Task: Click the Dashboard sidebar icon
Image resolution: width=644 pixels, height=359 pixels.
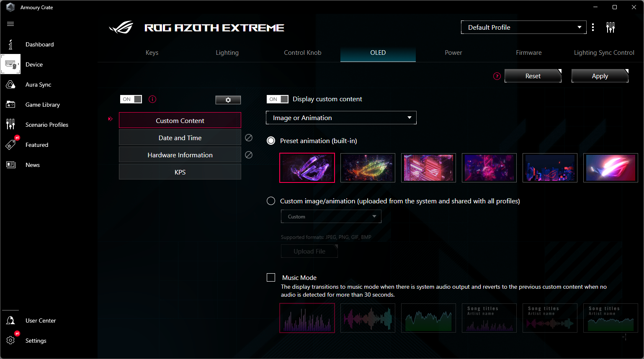Action: 10,44
